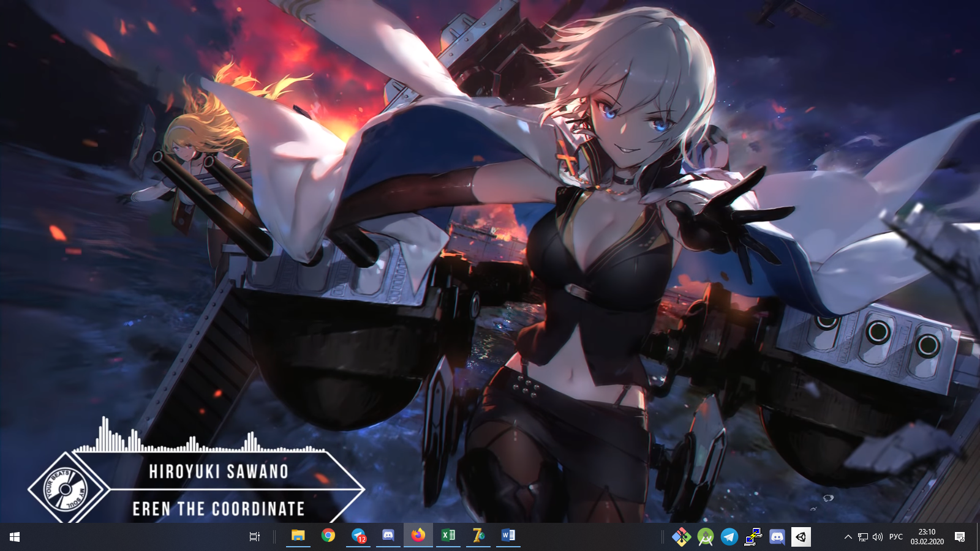
Task: Switch to the Discord window with the running underline
Action: 388,536
